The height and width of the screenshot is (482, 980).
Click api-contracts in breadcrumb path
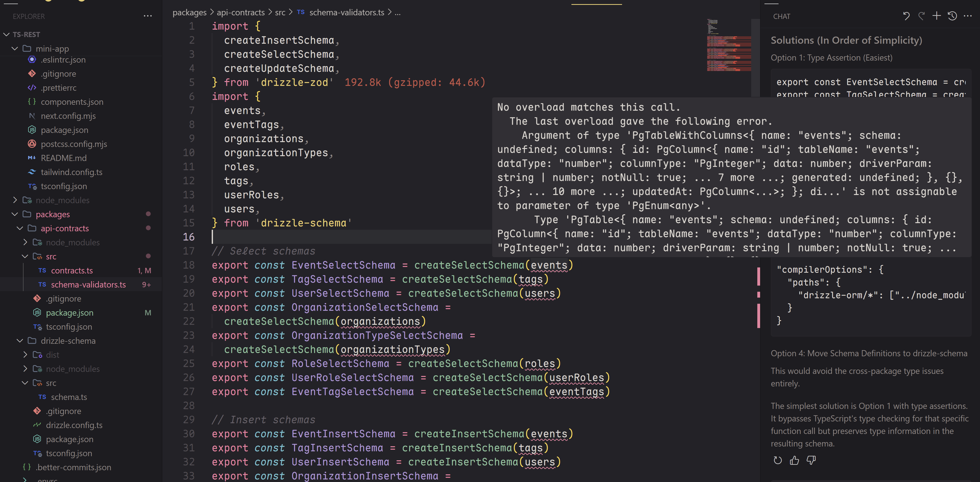(240, 13)
